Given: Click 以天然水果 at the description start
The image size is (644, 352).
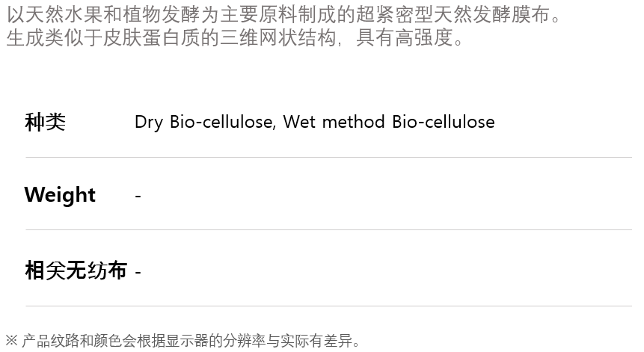Looking at the screenshot, I should coord(55,15).
